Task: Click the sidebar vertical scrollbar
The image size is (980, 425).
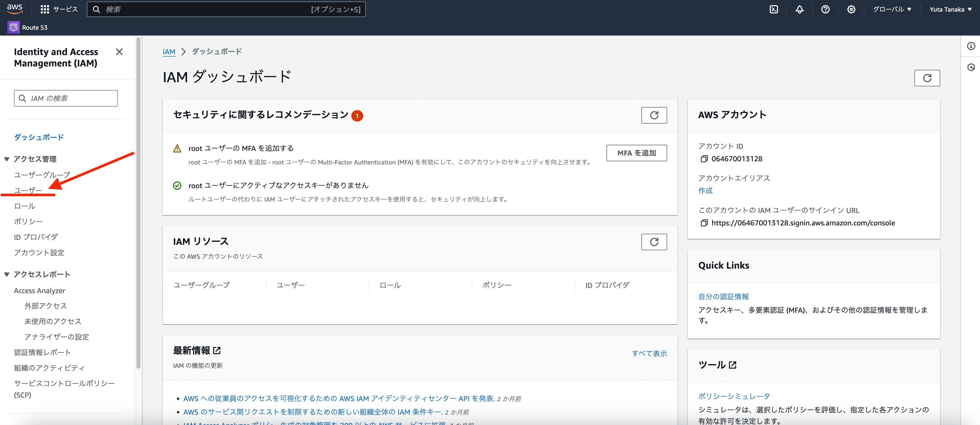Action: point(138,203)
